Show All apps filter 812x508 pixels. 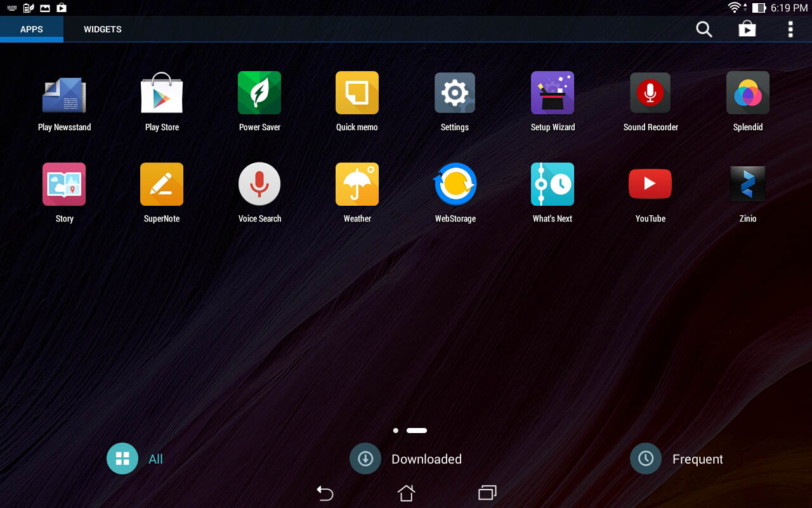coord(135,458)
